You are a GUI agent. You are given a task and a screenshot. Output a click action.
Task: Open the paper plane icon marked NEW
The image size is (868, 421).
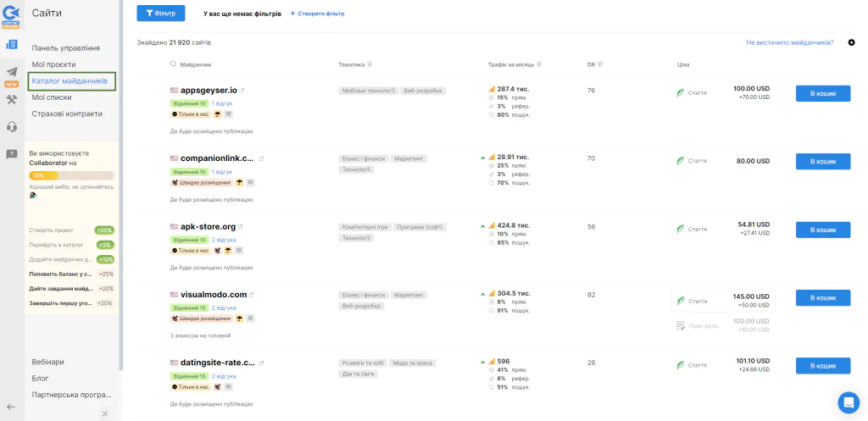point(12,72)
